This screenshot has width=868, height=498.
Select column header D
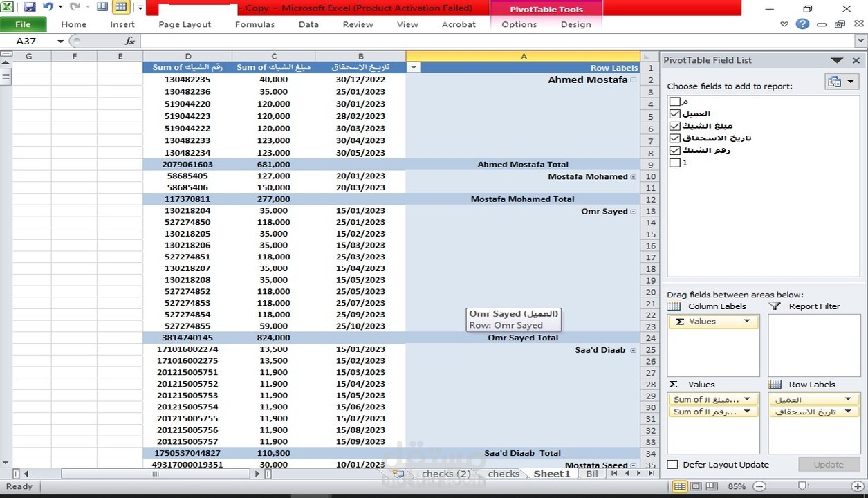tap(187, 56)
